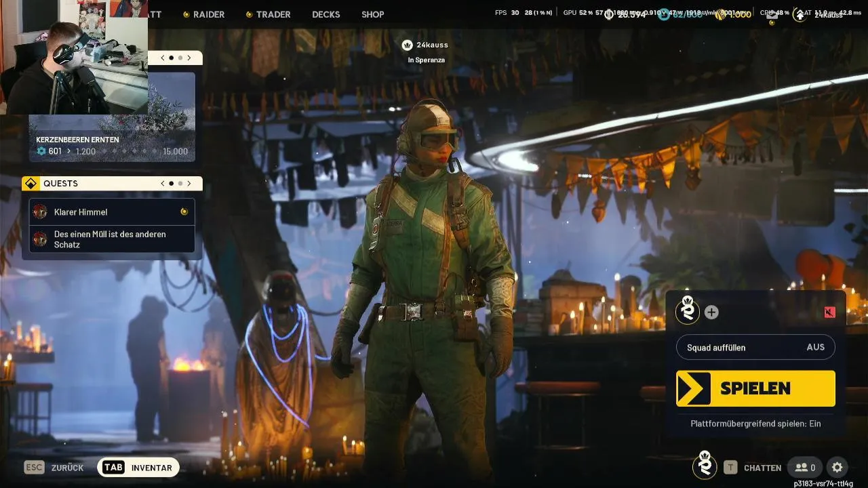Image resolution: width=868 pixels, height=488 pixels.
Task: Click the yellow striped token icon showing 1.000
Action: pos(721,14)
